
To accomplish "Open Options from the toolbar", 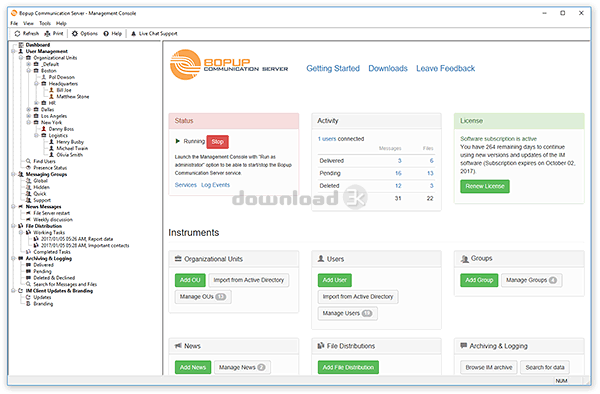I will pyautogui.click(x=85, y=34).
